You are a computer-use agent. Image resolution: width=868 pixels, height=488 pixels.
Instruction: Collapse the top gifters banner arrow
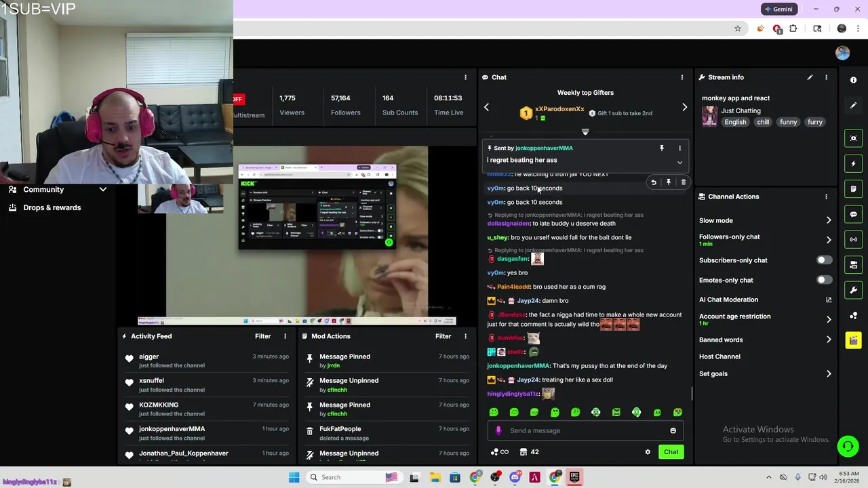585,131
